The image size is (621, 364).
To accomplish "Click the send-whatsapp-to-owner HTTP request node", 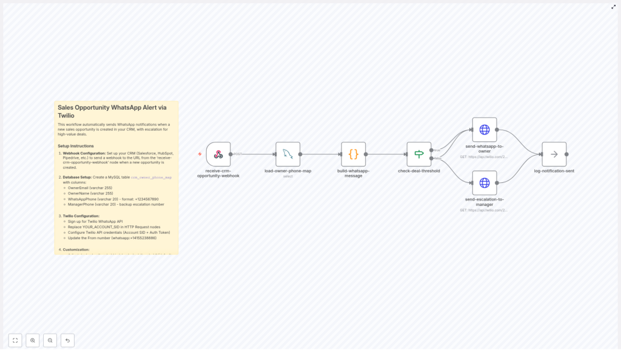I will click(x=484, y=130).
